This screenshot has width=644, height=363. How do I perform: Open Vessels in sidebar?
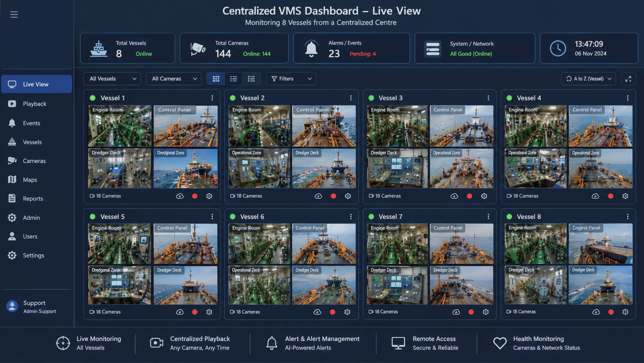click(37, 142)
